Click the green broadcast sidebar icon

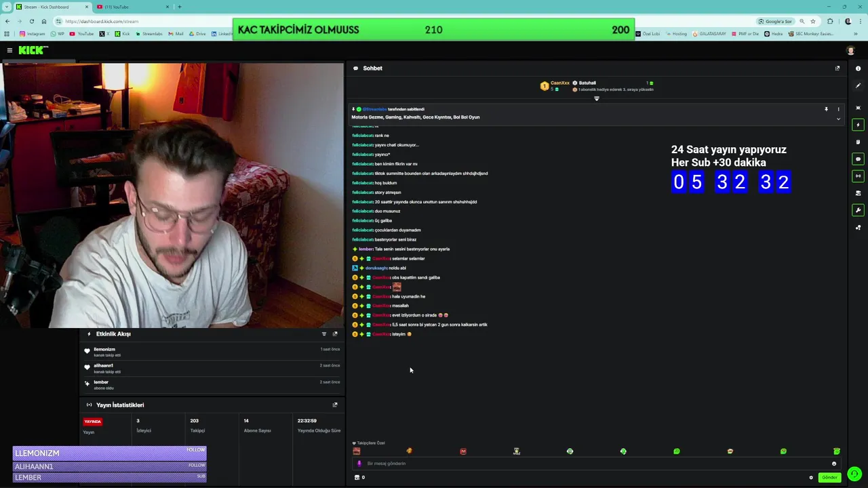coord(858,176)
